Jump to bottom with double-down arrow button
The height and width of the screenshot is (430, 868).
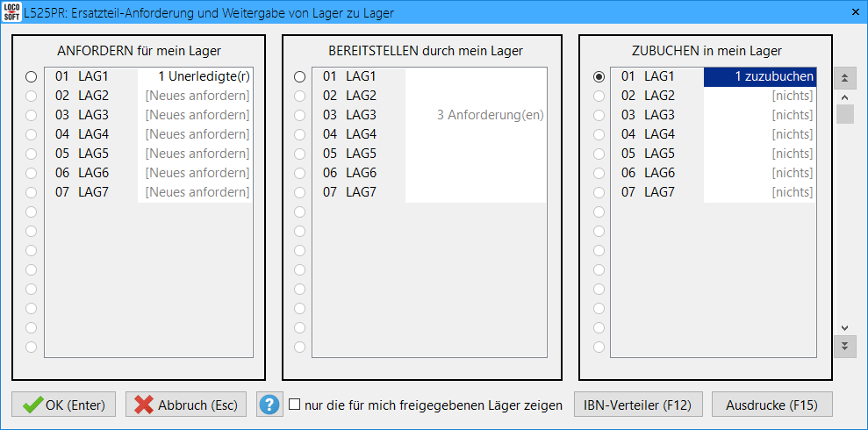point(844,347)
